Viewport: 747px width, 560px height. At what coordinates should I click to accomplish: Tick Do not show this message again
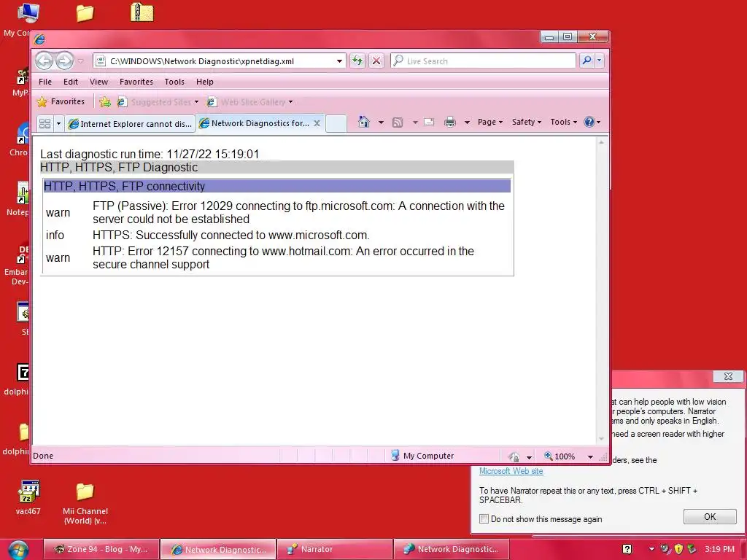click(x=484, y=519)
